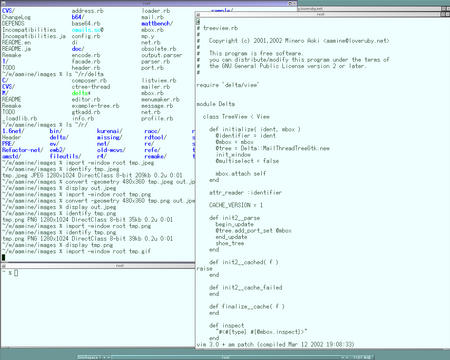This screenshot has width=450, height=360.
Task: Select mailer.rb file name
Action: tap(156, 87)
